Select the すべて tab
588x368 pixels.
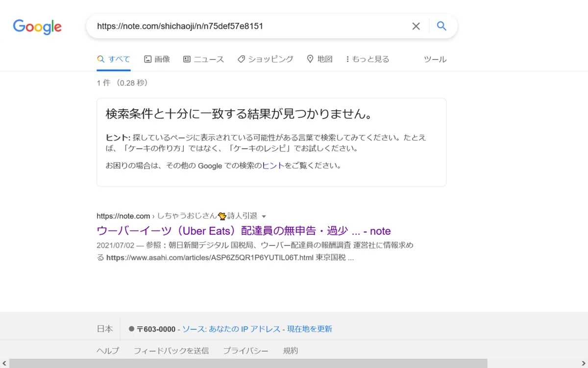pos(114,59)
